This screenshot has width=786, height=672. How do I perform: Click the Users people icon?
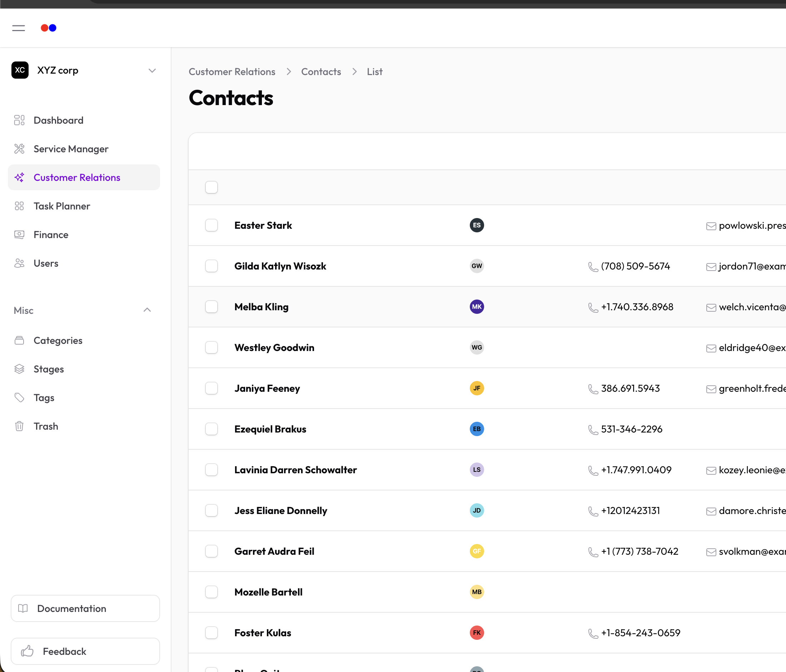click(19, 263)
